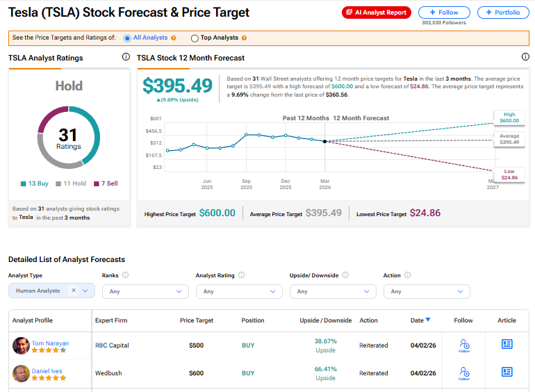Open article icon for RBC Capital row
The width and height of the screenshot is (535, 392).
[x=507, y=344]
